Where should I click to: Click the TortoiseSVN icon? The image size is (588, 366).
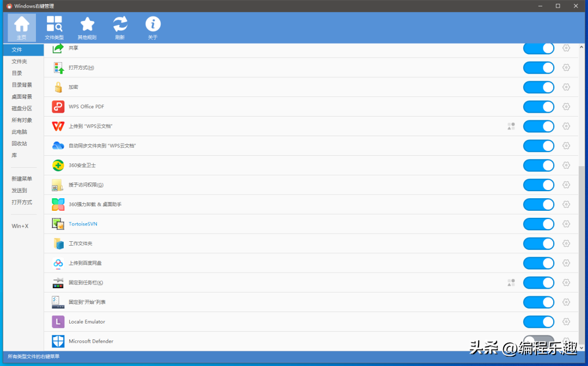pos(58,224)
